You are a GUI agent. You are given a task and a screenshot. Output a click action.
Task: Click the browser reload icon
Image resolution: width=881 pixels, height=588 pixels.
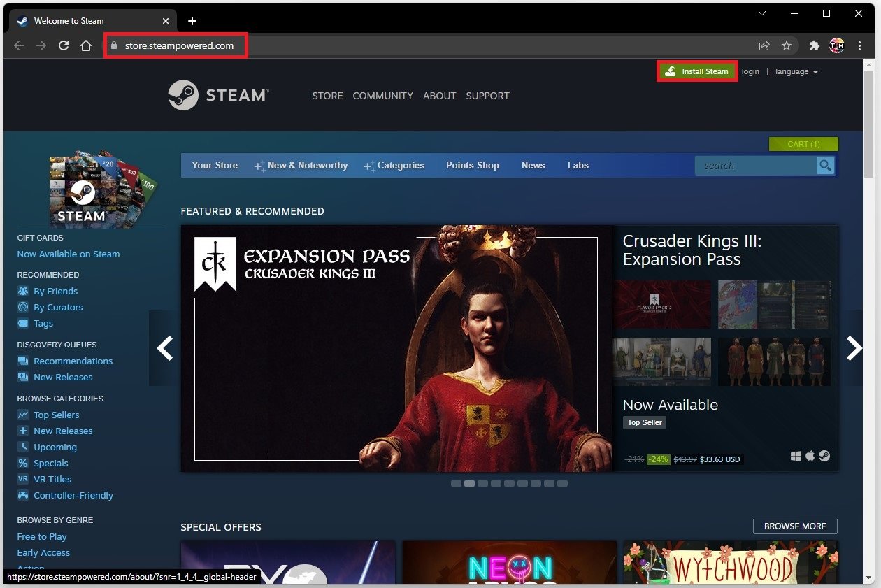[64, 45]
